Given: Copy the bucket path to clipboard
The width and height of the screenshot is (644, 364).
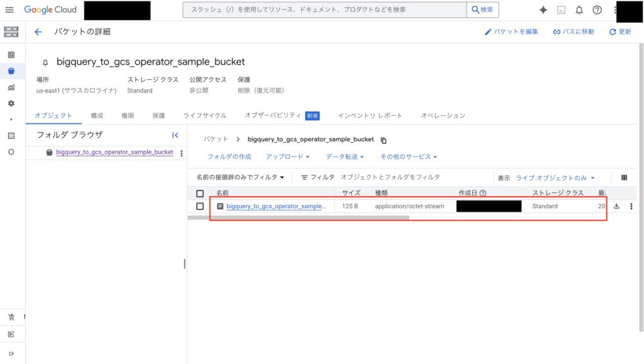Looking at the screenshot, I should (384, 140).
